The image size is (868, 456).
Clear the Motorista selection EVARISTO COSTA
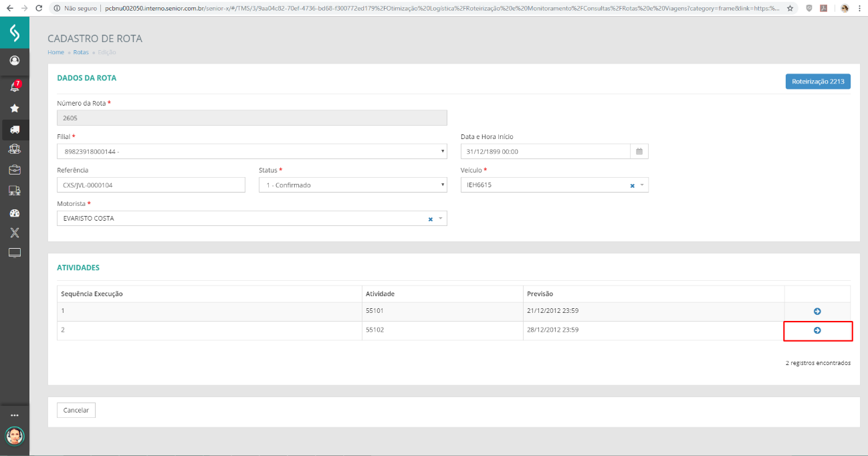[431, 219]
